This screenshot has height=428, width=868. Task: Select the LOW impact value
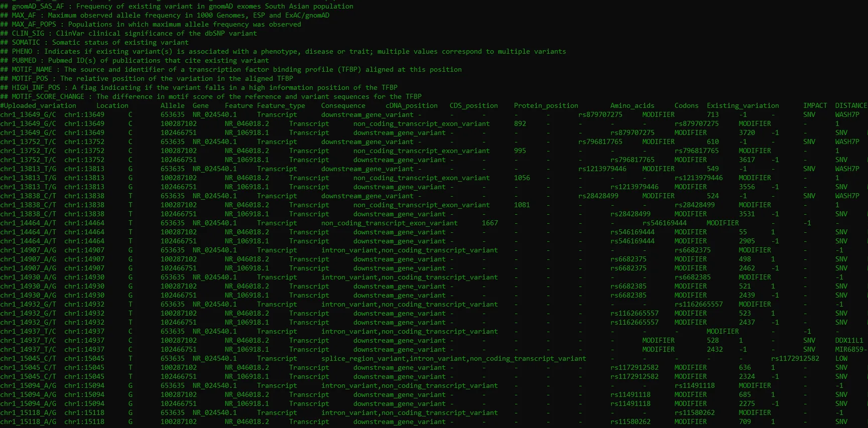click(841, 359)
